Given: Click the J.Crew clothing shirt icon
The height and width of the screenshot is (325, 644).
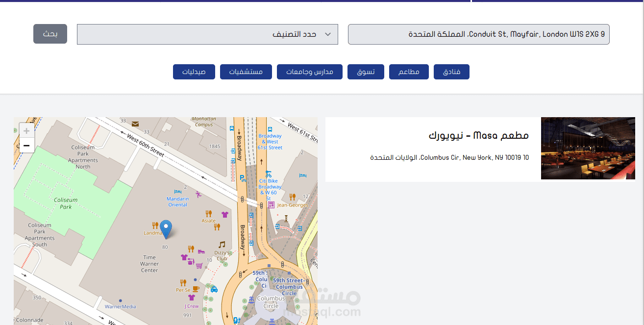Looking at the screenshot, I should [191, 298].
